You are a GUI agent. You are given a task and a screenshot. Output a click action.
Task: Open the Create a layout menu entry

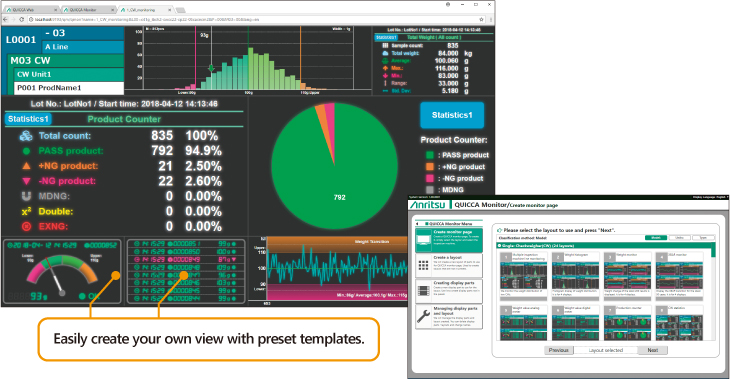click(x=449, y=265)
